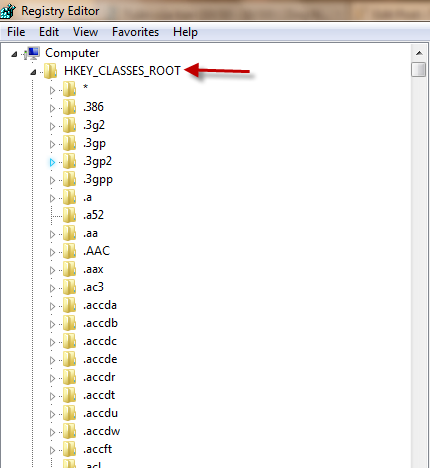The image size is (430, 468).
Task: Expand the .accdr key
Action: pos(52,378)
